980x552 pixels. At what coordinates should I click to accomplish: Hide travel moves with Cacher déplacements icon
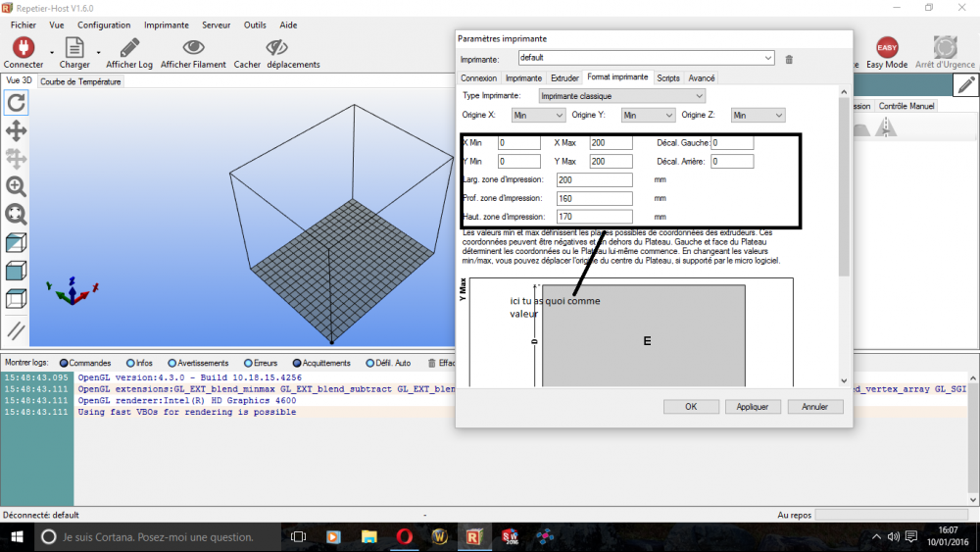277,47
